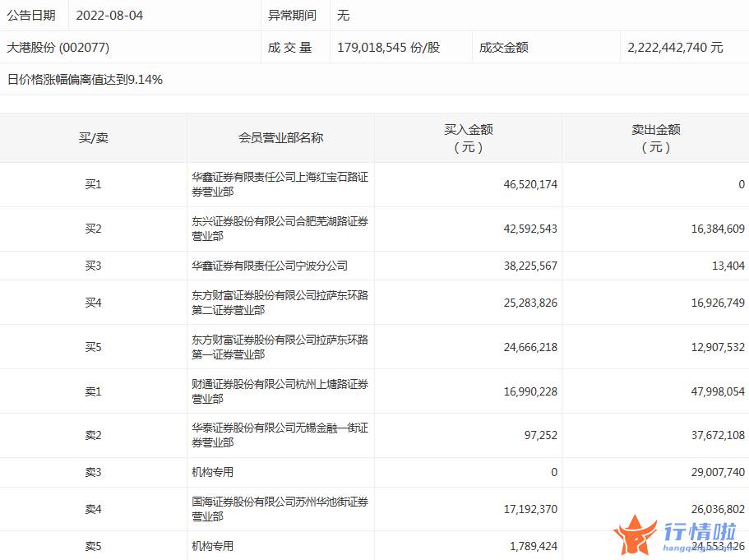749x560 pixels.
Task: Click buy amount 24,666,218
Action: [530, 347]
